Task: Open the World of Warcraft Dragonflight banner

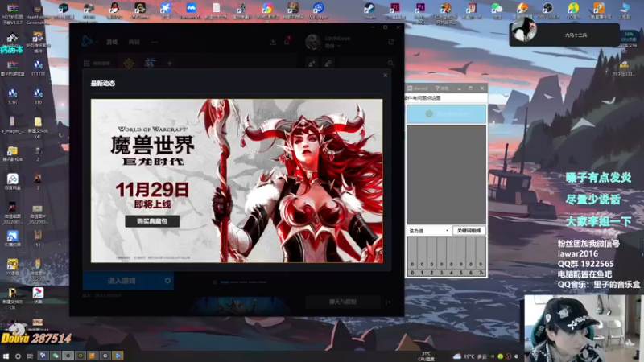Action: pyautogui.click(x=237, y=180)
